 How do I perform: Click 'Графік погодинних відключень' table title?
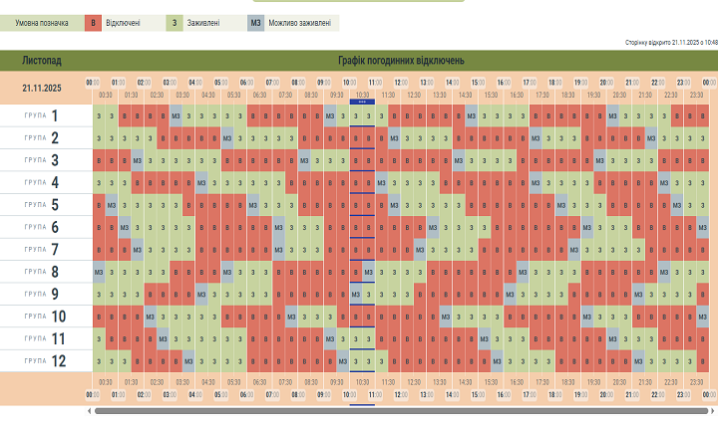[x=400, y=61]
